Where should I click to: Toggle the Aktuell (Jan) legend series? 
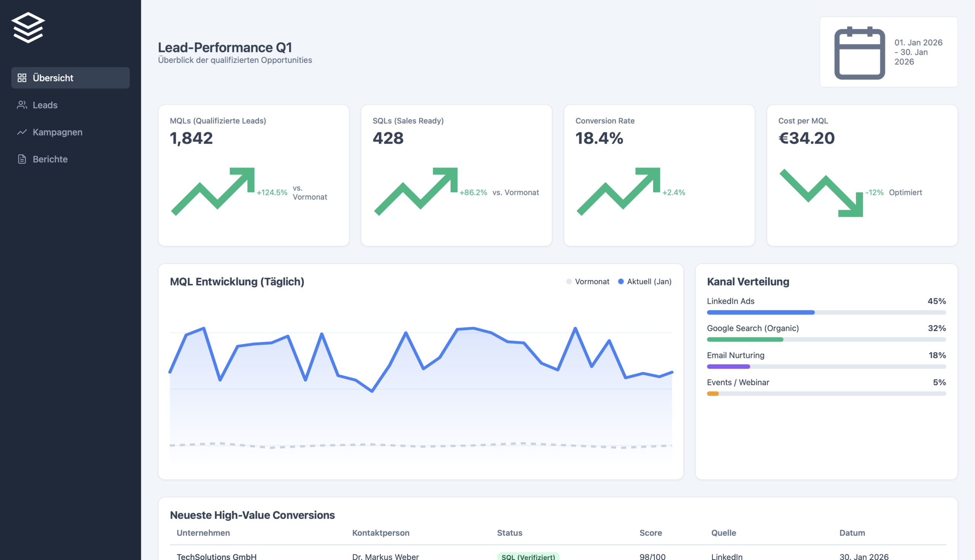tap(644, 282)
